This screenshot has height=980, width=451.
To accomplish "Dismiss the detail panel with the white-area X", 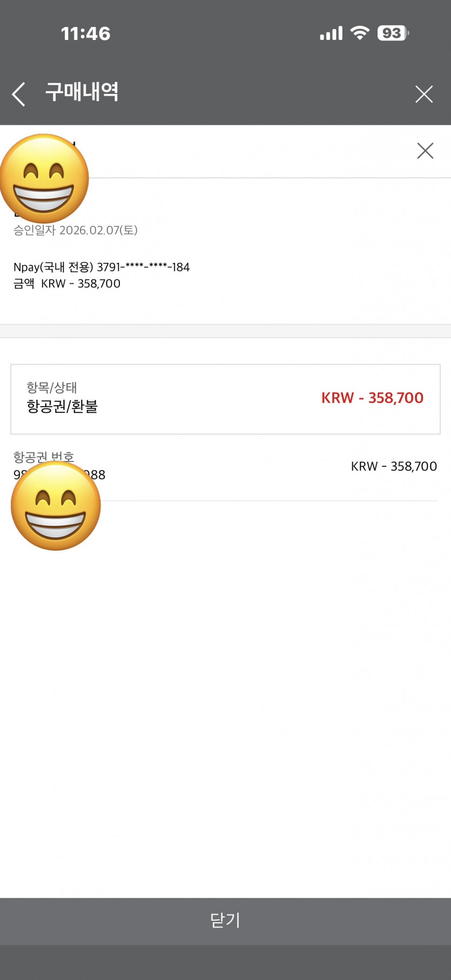I will [425, 151].
